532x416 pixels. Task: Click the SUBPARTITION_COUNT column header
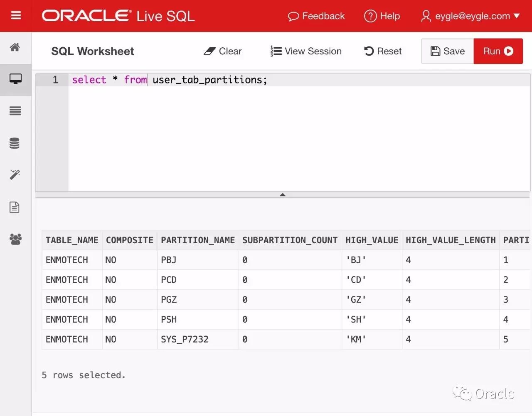(x=290, y=240)
